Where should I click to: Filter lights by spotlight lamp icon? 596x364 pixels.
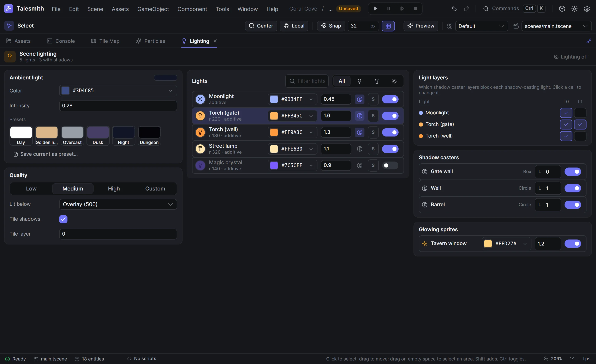(x=377, y=81)
